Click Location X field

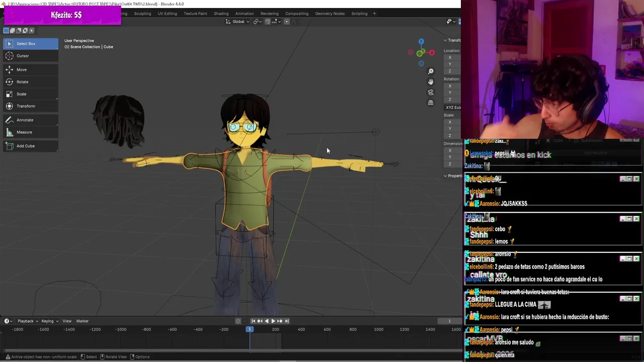452,58
